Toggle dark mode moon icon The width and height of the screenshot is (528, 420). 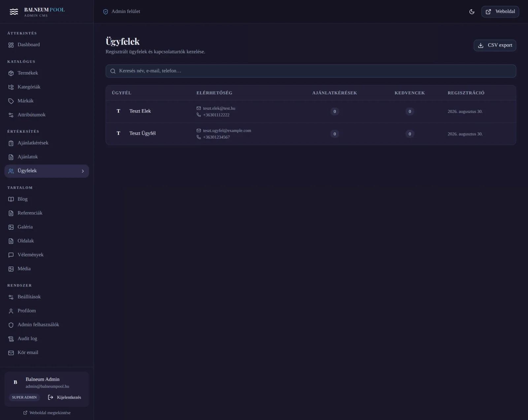(x=472, y=12)
